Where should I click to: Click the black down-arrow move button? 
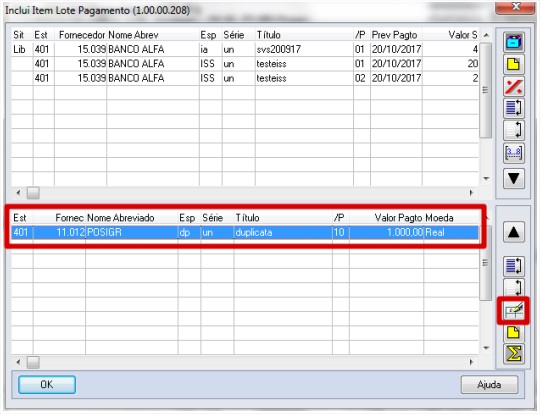[x=513, y=178]
